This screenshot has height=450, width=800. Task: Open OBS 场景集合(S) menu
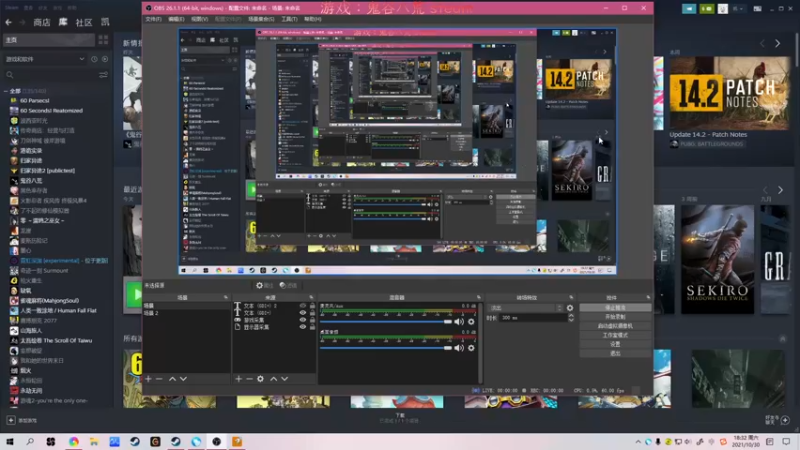261,19
